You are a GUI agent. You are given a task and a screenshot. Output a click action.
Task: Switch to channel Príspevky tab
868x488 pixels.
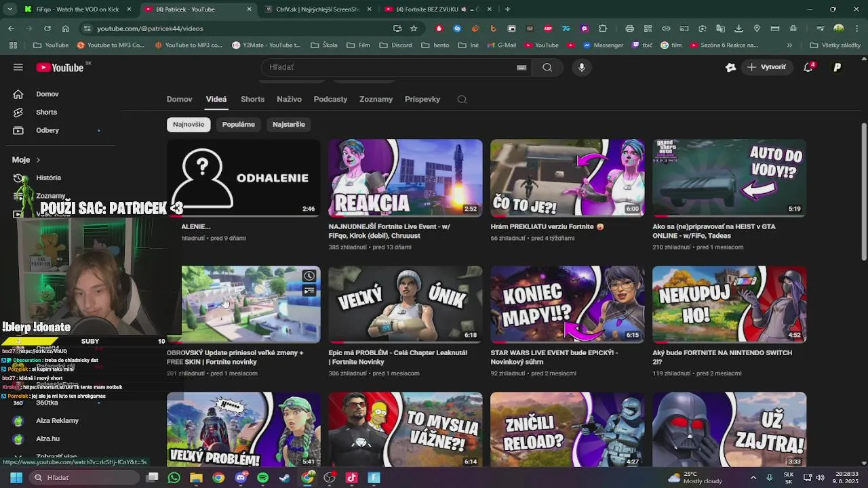422,99
